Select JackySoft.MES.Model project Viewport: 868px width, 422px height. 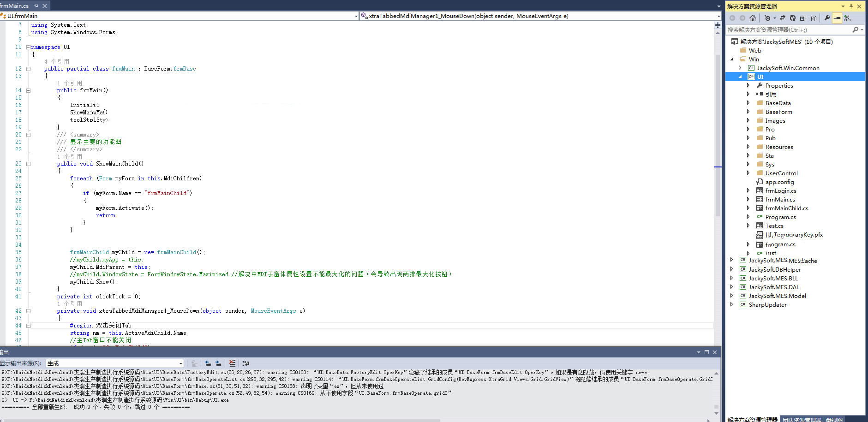tap(777, 296)
